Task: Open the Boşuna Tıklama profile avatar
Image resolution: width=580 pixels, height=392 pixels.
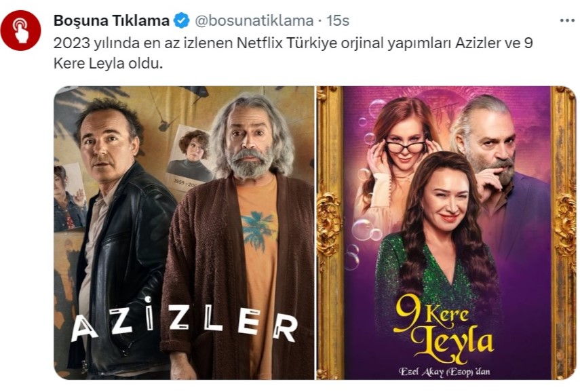Action: coord(21,31)
